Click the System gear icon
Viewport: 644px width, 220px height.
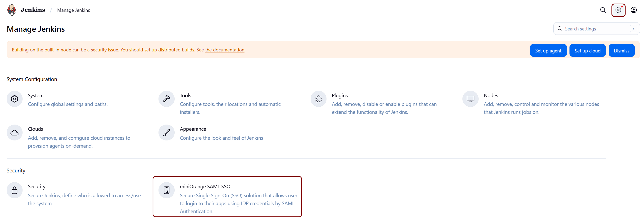15,99
